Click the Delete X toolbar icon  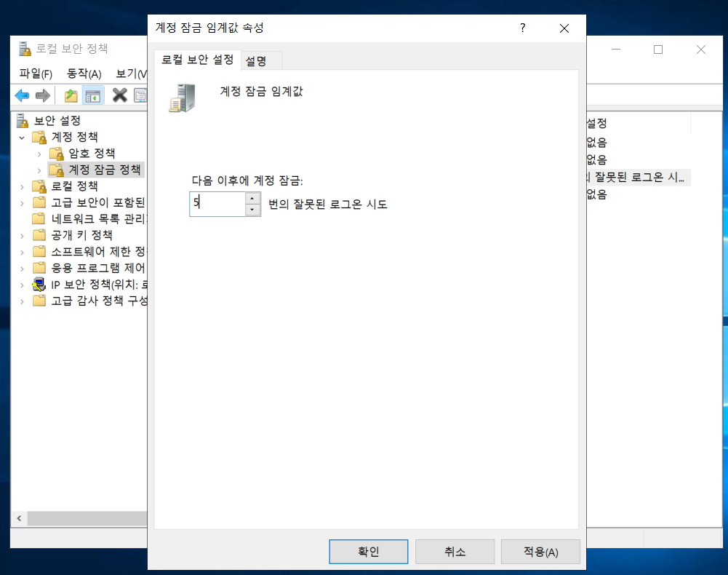point(119,95)
